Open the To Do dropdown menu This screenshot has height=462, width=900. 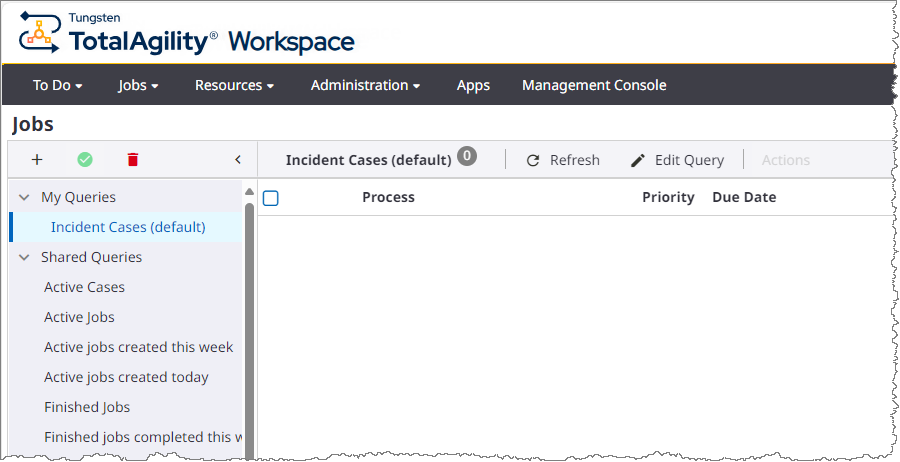(x=57, y=86)
